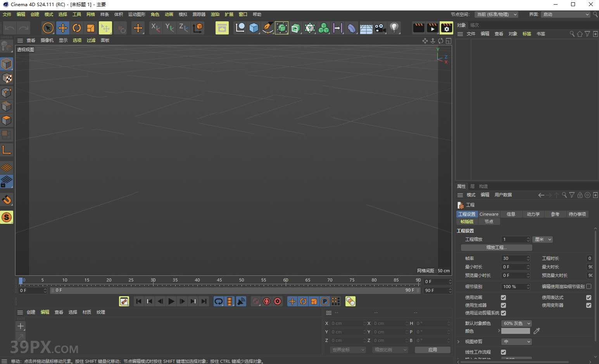Select the Rotate tool
This screenshot has height=364, width=599.
(77, 28)
